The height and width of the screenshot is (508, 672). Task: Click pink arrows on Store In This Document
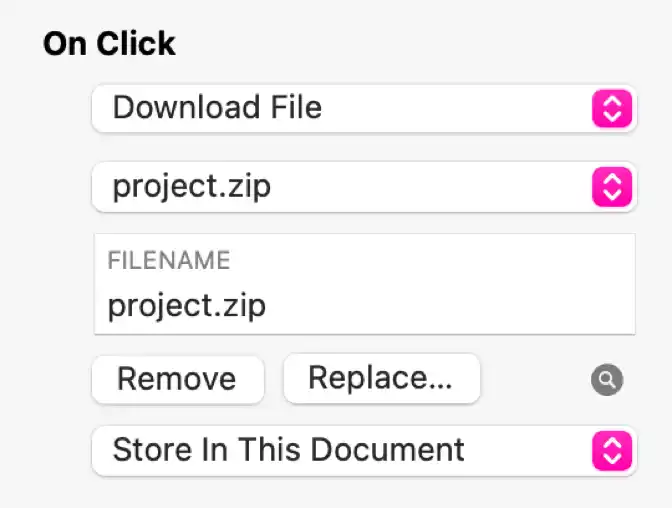coord(613,450)
